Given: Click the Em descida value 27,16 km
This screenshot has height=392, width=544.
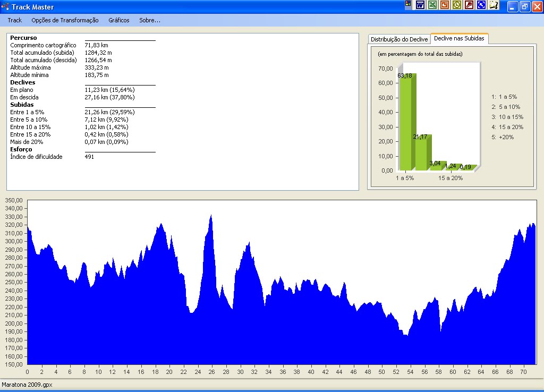Looking at the screenshot, I should point(109,97).
